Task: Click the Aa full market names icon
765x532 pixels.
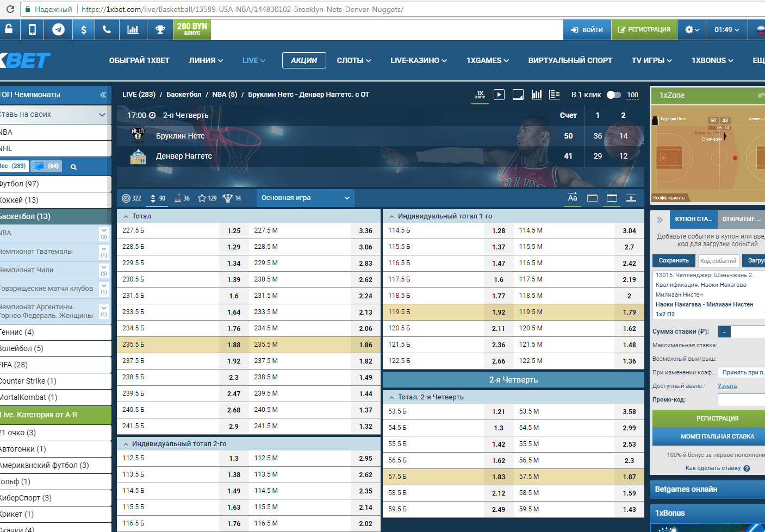Action: click(x=573, y=197)
